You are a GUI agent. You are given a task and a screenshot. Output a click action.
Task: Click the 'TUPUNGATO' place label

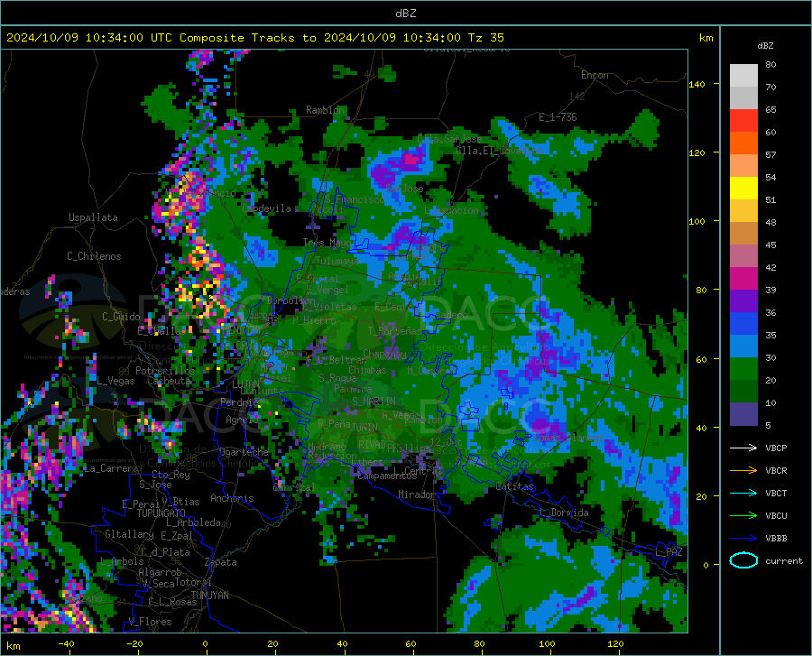point(161,513)
